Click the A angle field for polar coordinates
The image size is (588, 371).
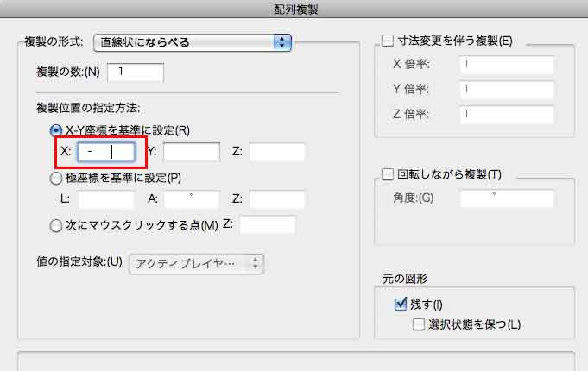click(192, 200)
